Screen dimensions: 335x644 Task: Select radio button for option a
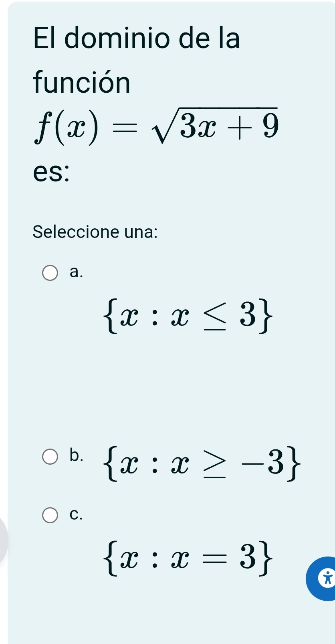[x=49, y=272]
